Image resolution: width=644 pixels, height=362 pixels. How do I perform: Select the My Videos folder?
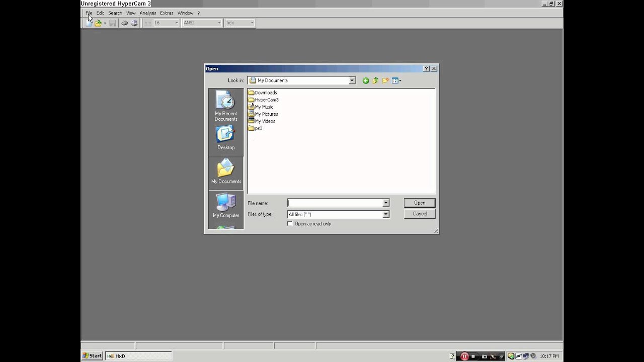(x=262, y=121)
